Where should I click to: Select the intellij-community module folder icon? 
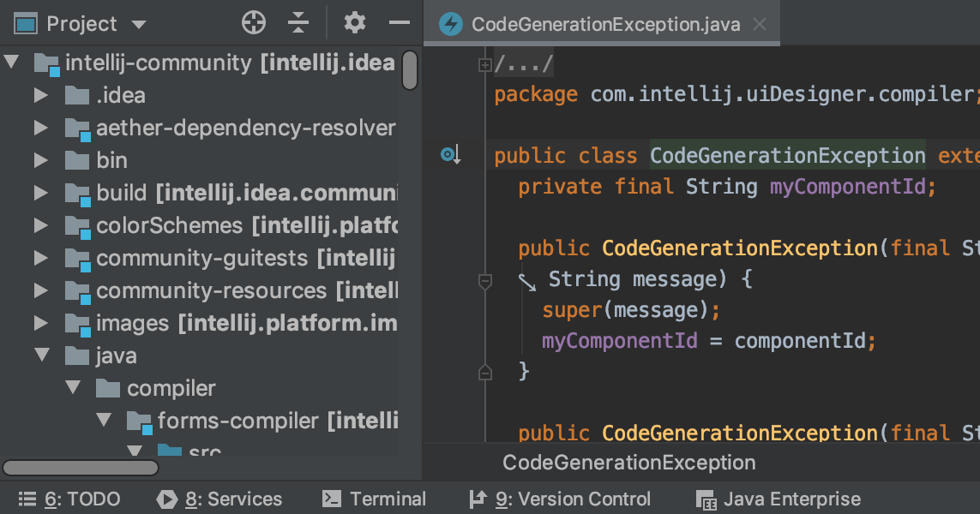[x=47, y=64]
